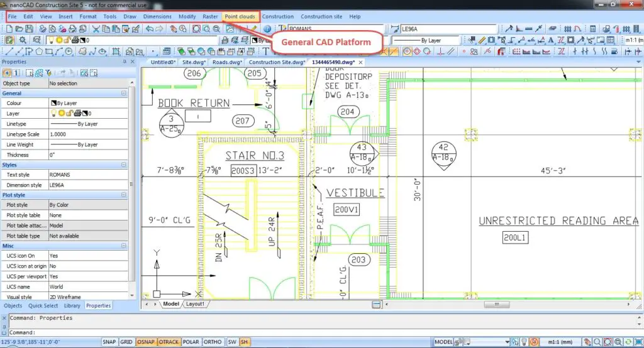Toggle GRID display in status bar
Image resolution: width=644 pixels, height=348 pixels.
tap(126, 342)
